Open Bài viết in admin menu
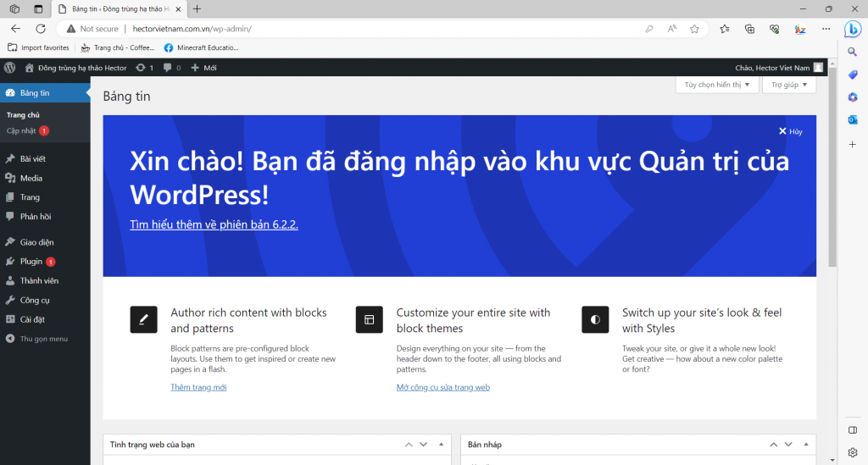This screenshot has width=868, height=465. [45, 158]
